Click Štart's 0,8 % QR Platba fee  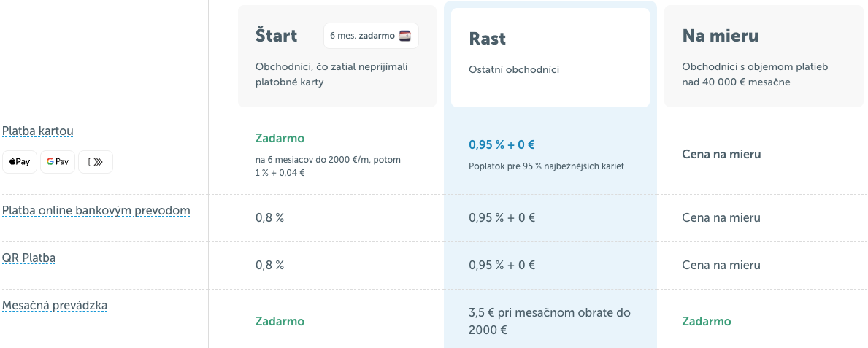click(x=269, y=266)
